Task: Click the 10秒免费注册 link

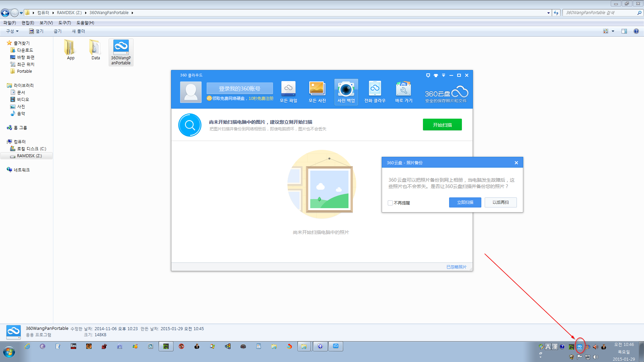Action: click(x=261, y=99)
